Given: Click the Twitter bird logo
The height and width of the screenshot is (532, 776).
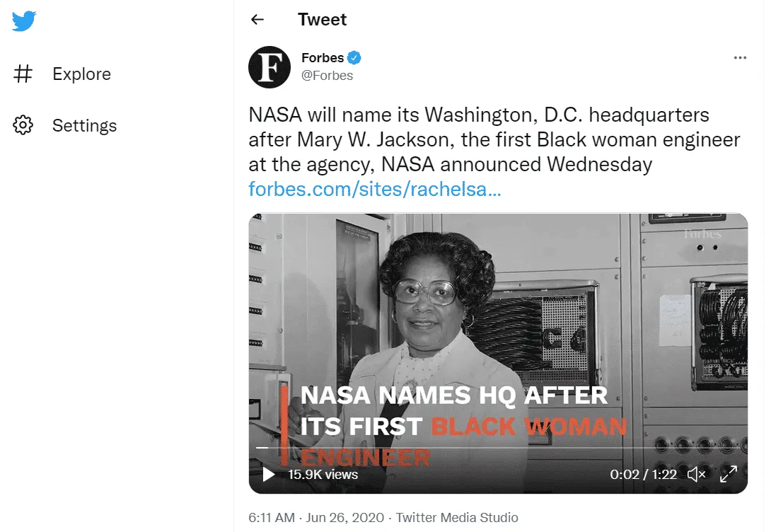Looking at the screenshot, I should [x=23, y=21].
